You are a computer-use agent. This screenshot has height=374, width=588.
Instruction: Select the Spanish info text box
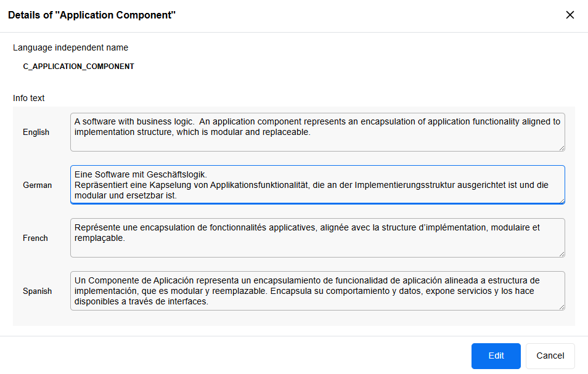click(x=317, y=291)
